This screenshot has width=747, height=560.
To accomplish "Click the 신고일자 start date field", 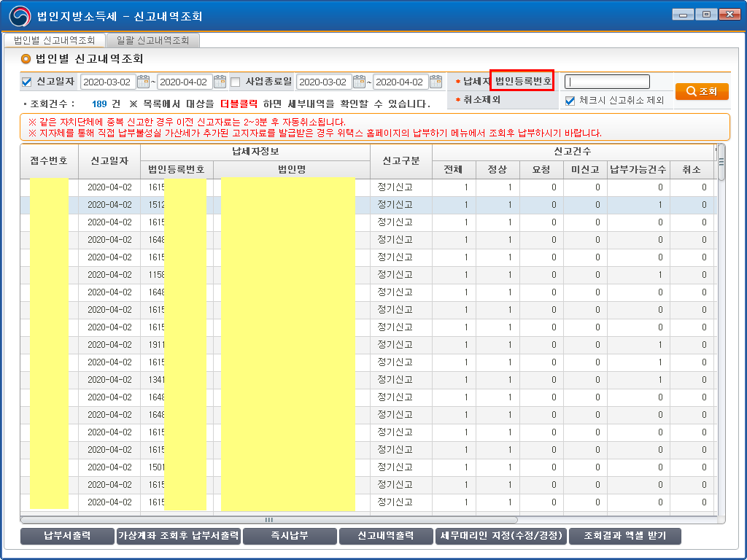I will click(x=107, y=82).
